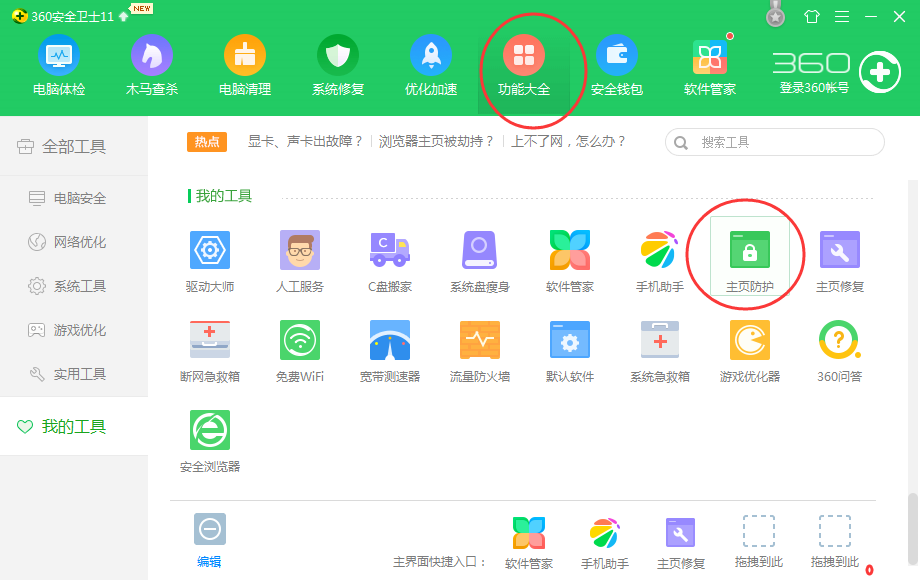Launch the 系统盘瘦身 tool
Image resolution: width=920 pixels, height=580 pixels.
click(x=480, y=262)
